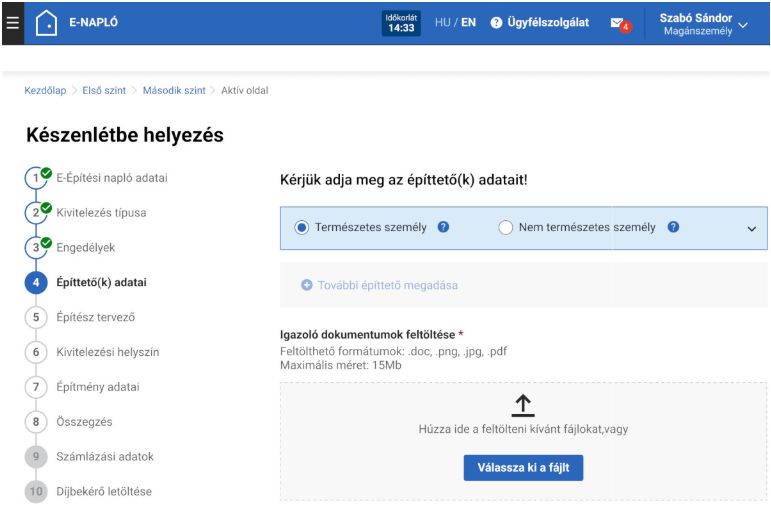This screenshot has width=771, height=507.
Task: Click plus icon for További építtető megadása
Action: point(307,285)
